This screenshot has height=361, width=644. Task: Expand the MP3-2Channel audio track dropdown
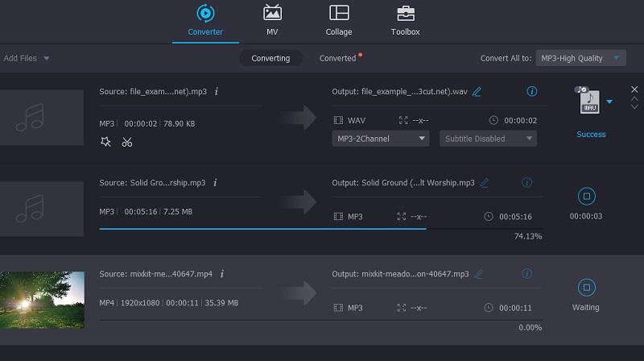pyautogui.click(x=381, y=139)
